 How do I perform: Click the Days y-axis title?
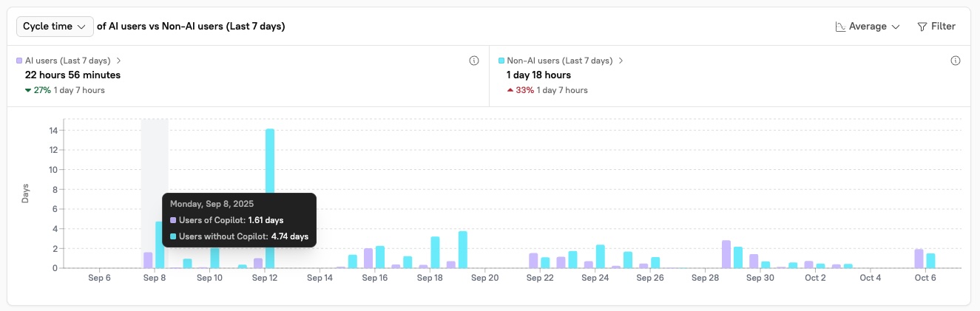click(x=25, y=194)
